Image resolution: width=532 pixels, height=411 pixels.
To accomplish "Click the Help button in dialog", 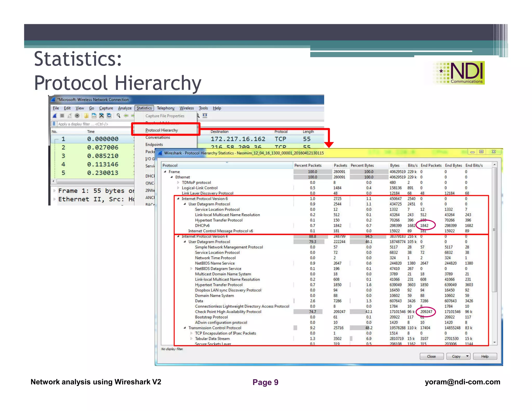I will coord(485,356).
